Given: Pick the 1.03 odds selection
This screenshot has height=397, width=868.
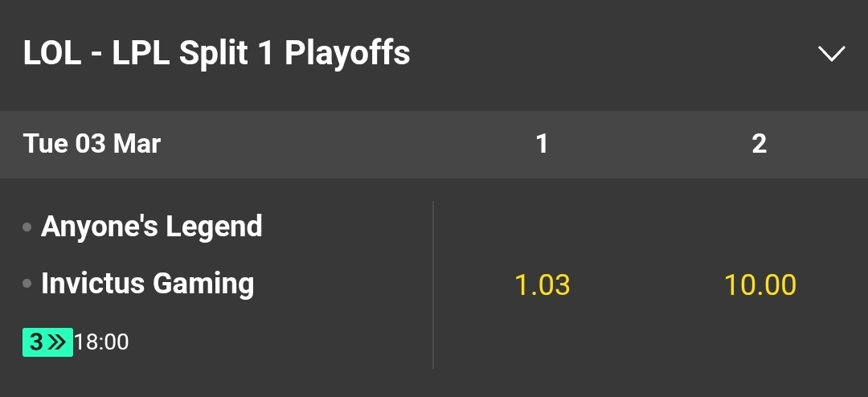Looking at the screenshot, I should point(542,284).
